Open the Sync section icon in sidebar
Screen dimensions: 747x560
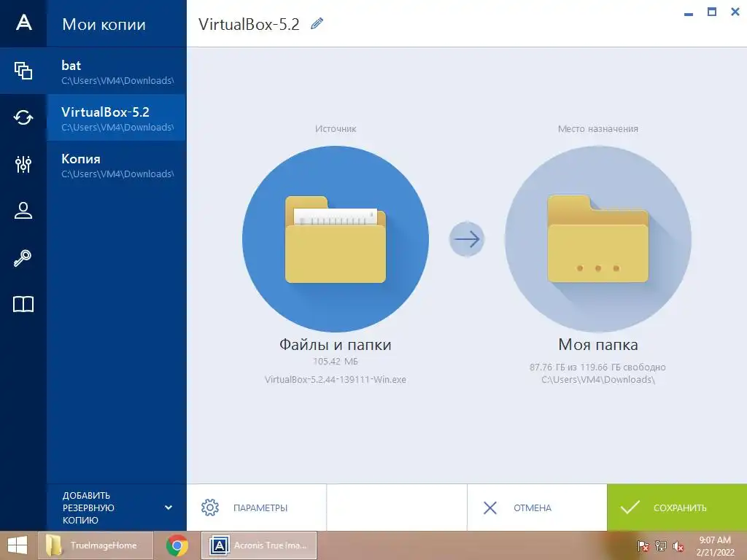[23, 117]
